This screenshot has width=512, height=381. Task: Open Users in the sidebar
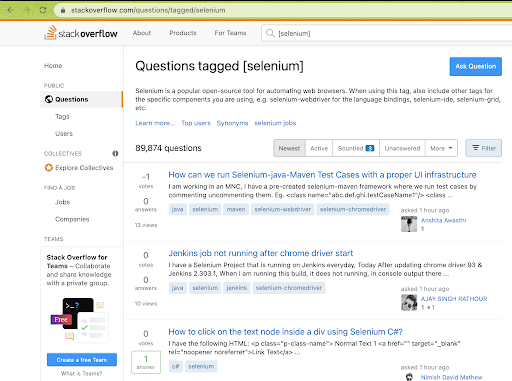[64, 133]
